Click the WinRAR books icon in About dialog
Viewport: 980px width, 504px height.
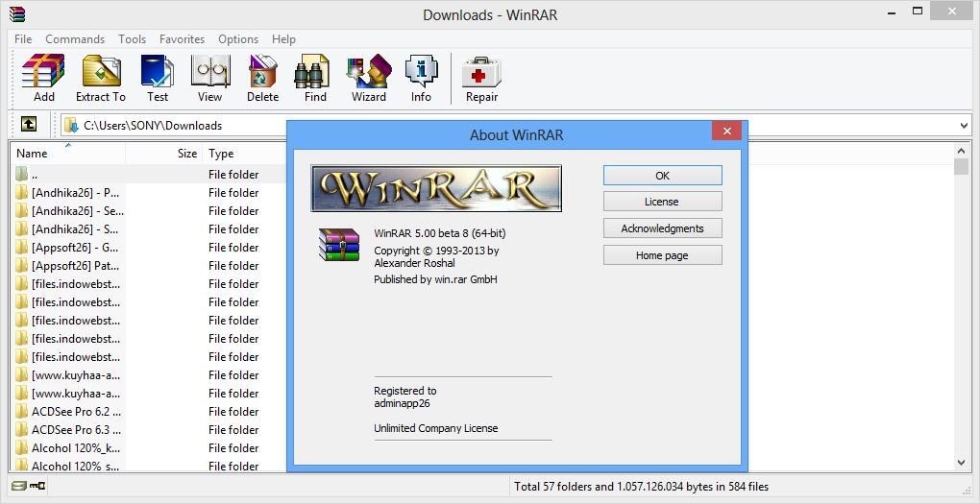[339, 244]
